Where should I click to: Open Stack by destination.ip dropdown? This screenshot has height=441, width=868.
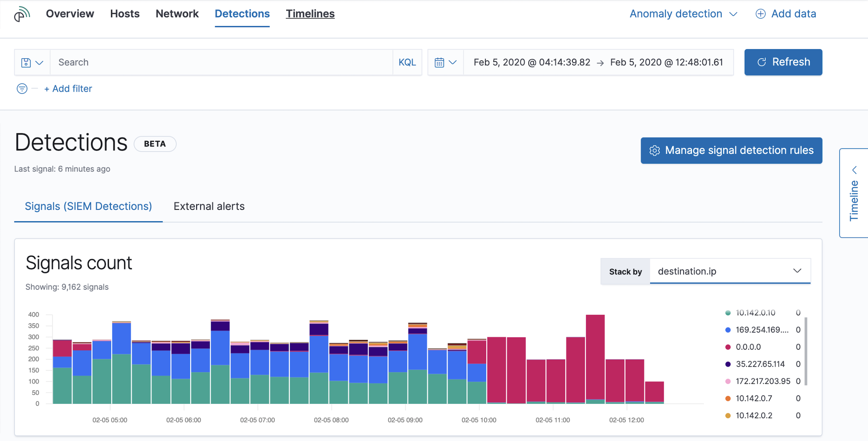click(729, 271)
